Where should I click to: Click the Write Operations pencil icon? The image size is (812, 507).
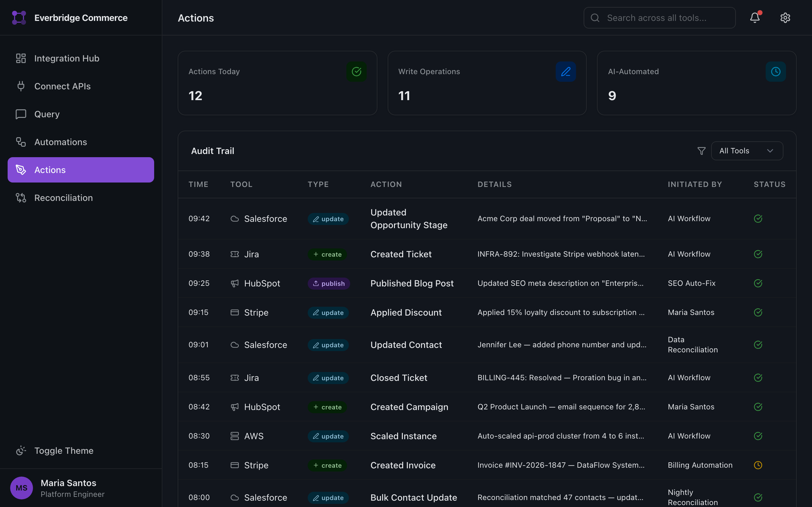566,71
